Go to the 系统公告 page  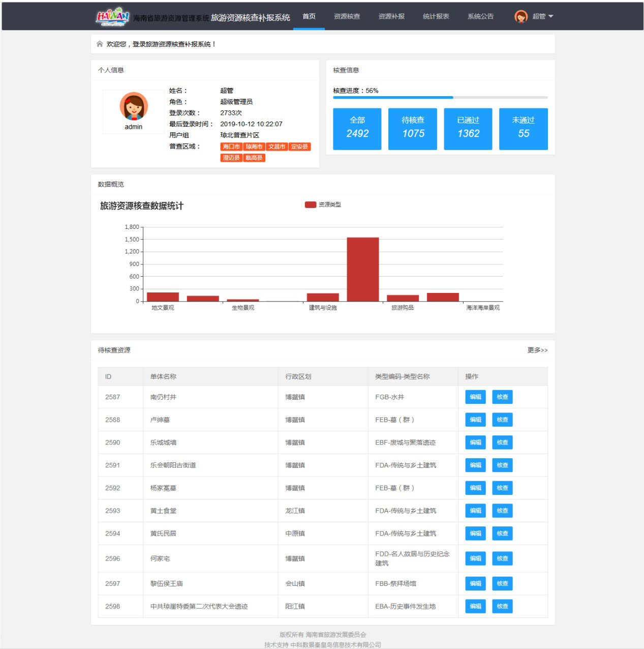click(x=480, y=16)
